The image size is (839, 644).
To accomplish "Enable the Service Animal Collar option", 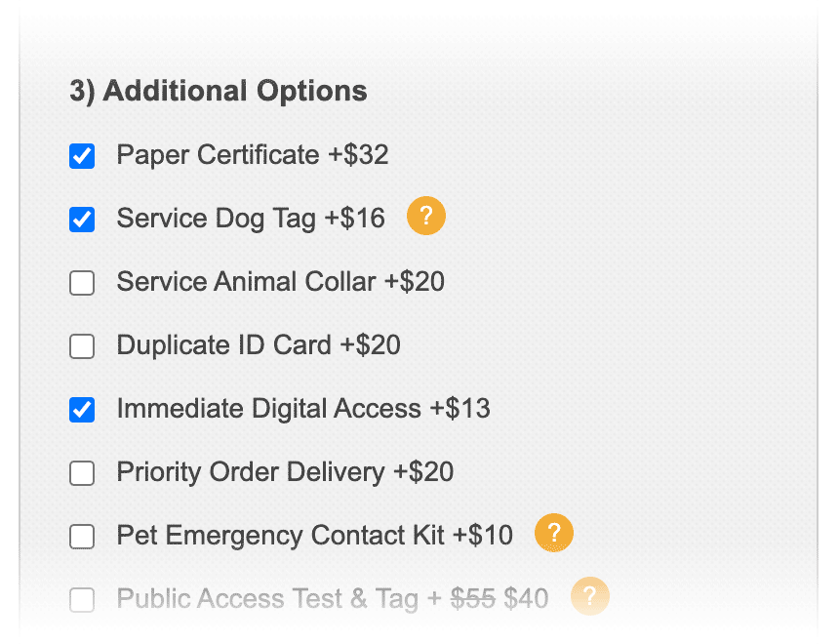I will coord(82,283).
